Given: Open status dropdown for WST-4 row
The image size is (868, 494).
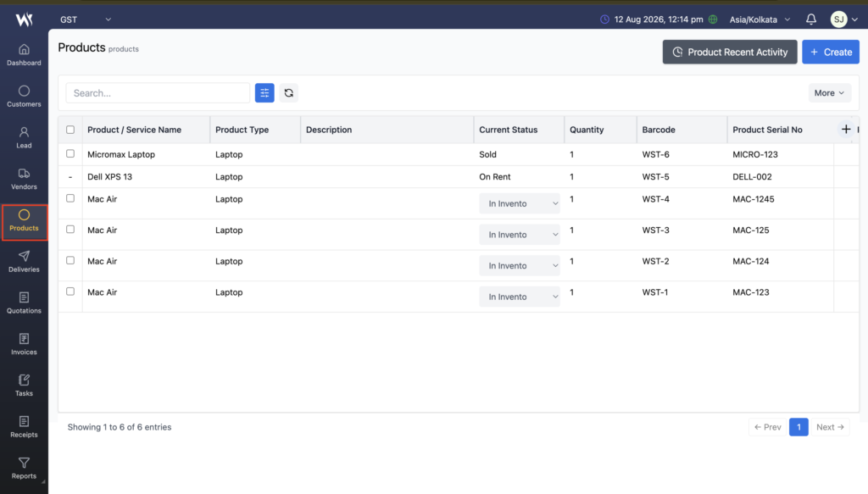Looking at the screenshot, I should [x=520, y=203].
